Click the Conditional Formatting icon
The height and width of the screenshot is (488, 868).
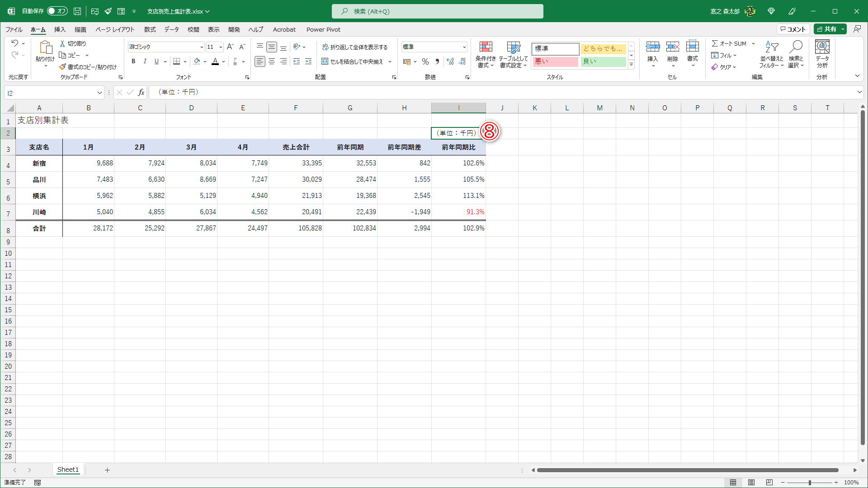(486, 47)
